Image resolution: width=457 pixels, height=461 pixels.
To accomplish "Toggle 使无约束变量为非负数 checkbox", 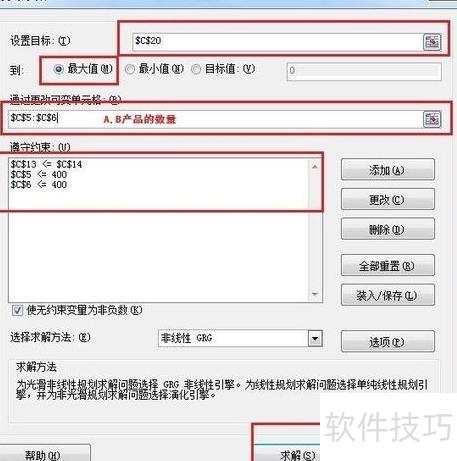I will coord(17,311).
